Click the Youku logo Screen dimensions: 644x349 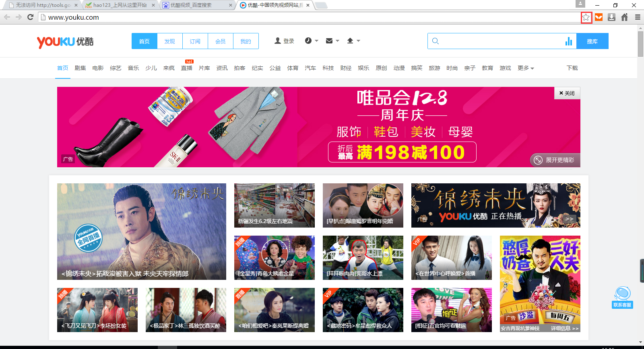pos(65,42)
